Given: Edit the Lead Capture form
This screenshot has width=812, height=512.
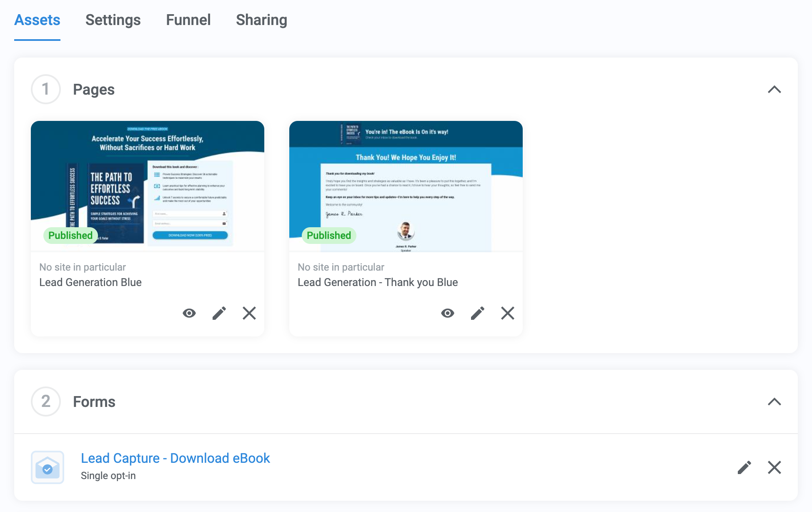Looking at the screenshot, I should (x=744, y=467).
